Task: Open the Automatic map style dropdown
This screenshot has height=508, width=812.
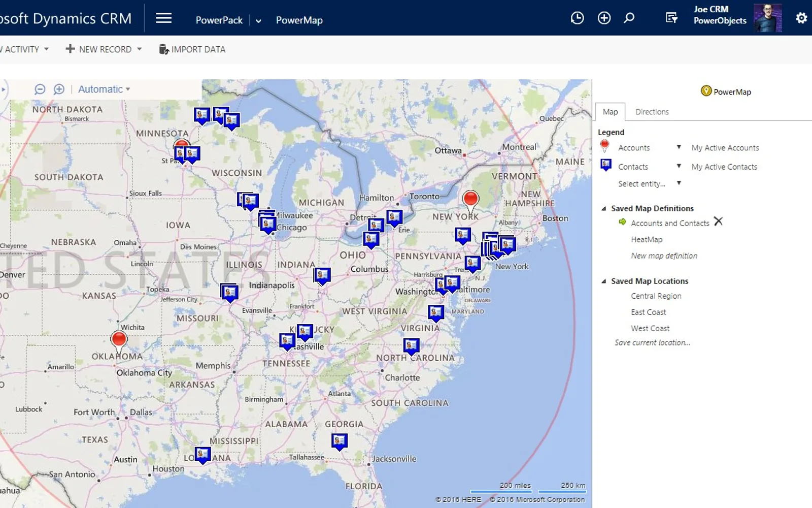Action: (x=104, y=89)
